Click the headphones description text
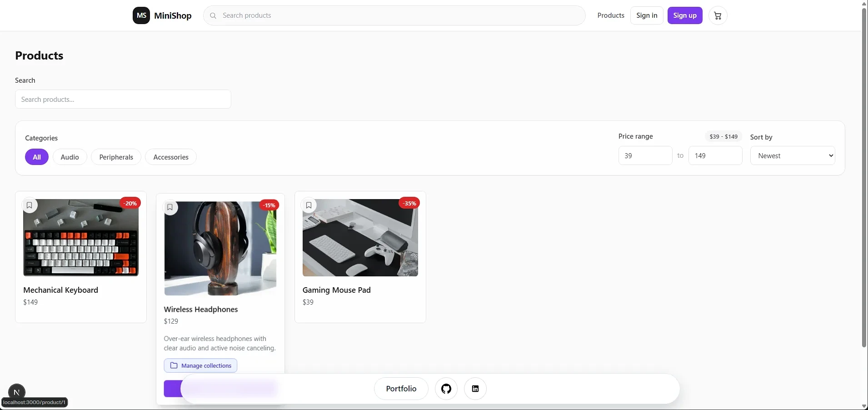The image size is (868, 410). (x=220, y=343)
